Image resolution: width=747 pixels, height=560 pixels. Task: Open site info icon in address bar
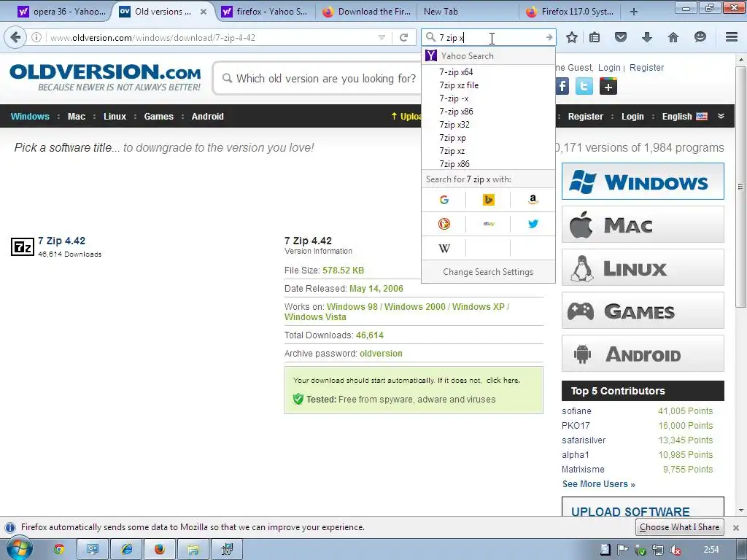coord(36,37)
